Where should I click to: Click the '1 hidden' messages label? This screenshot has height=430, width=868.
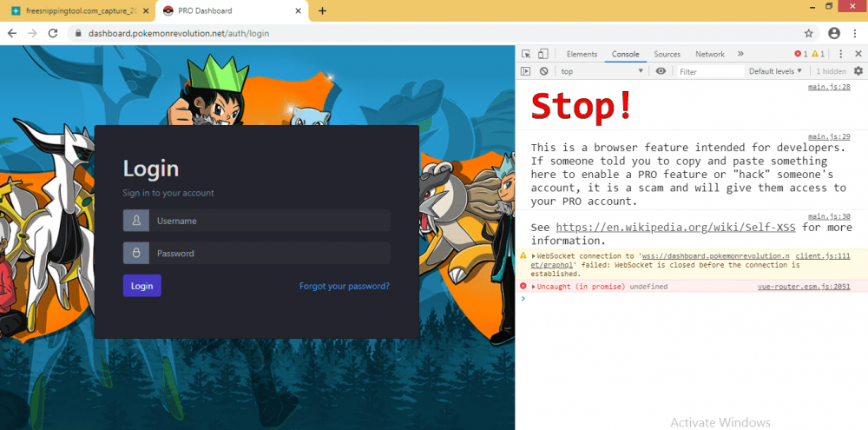[x=831, y=71]
